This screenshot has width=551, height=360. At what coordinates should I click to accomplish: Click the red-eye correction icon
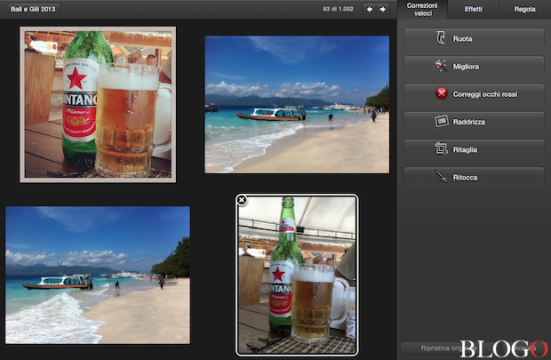[441, 93]
